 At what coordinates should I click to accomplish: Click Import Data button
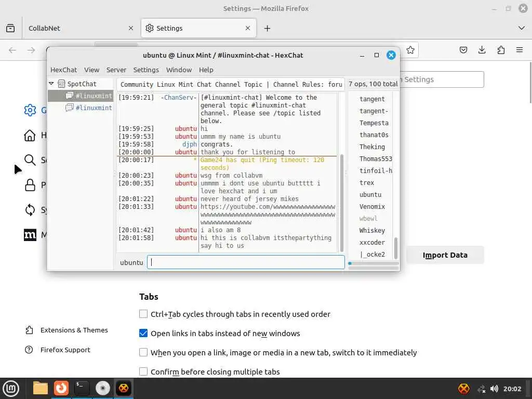coord(445,255)
